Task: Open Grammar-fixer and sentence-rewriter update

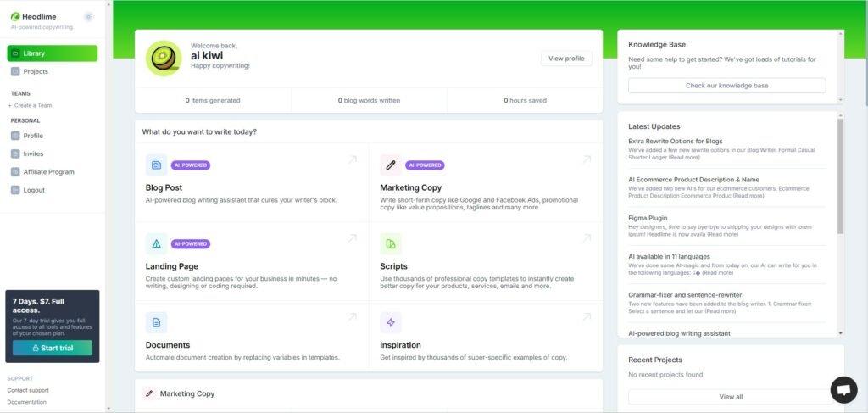Action: [685, 295]
